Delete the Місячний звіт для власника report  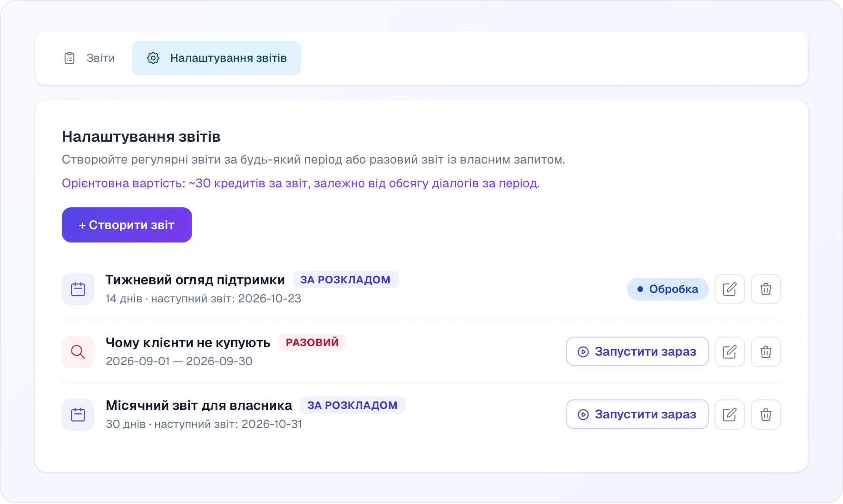(766, 415)
